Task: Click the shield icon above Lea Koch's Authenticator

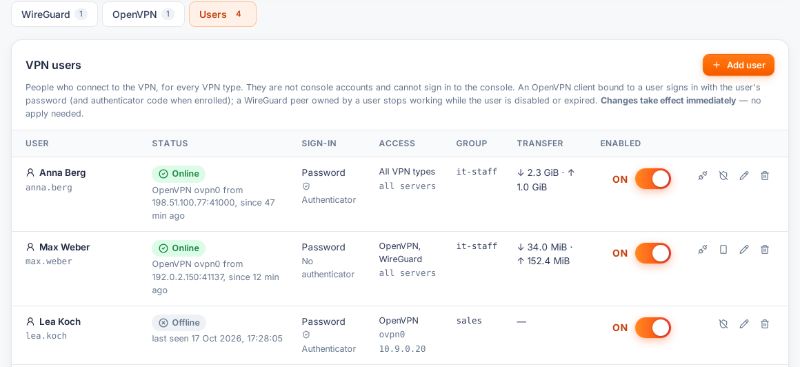Action: [306, 335]
